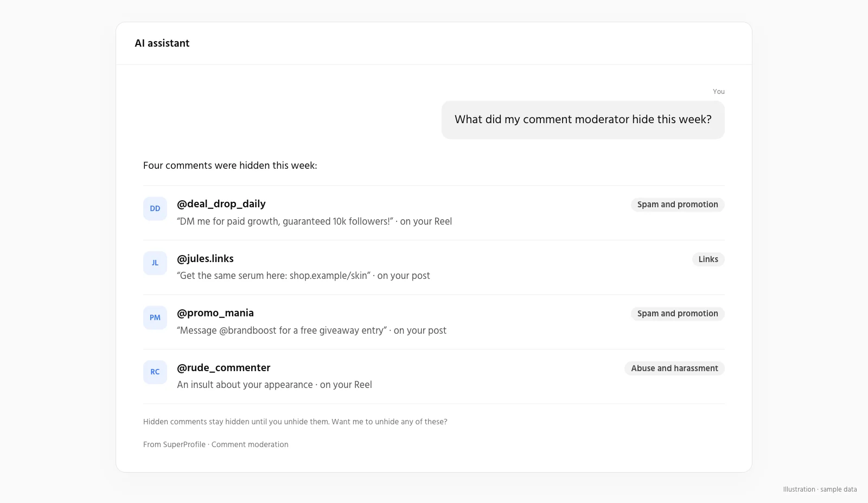The width and height of the screenshot is (868, 503).
Task: Click the Spam and promotion tag on promo_mania
Action: pos(678,314)
